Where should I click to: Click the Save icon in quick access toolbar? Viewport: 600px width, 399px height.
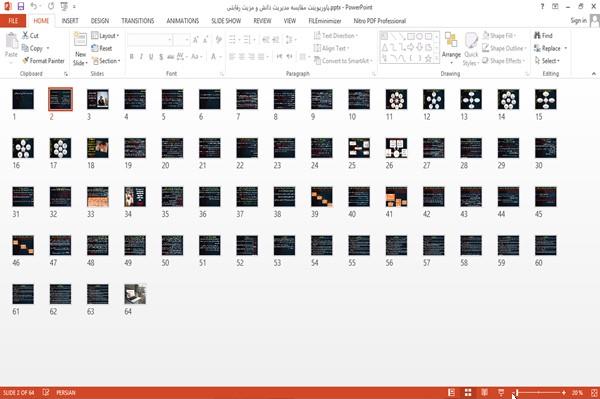coord(21,6)
